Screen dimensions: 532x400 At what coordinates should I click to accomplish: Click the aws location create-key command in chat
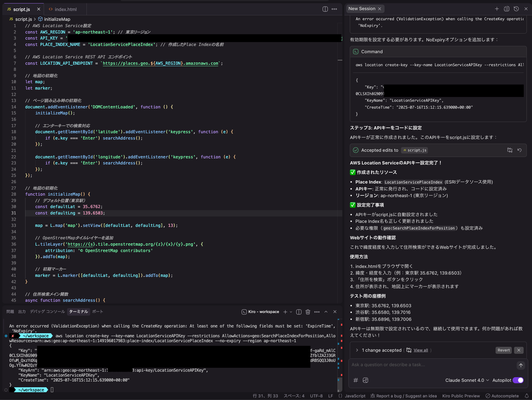click(439, 65)
